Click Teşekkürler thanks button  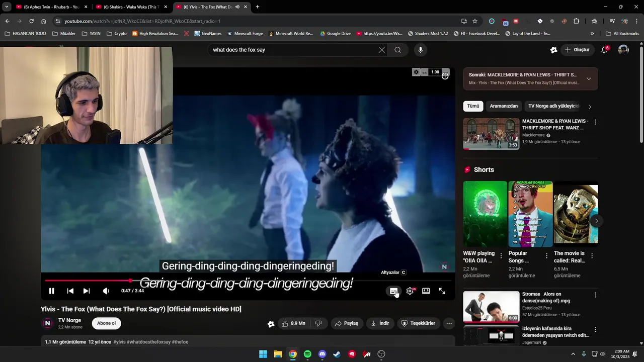418,323
